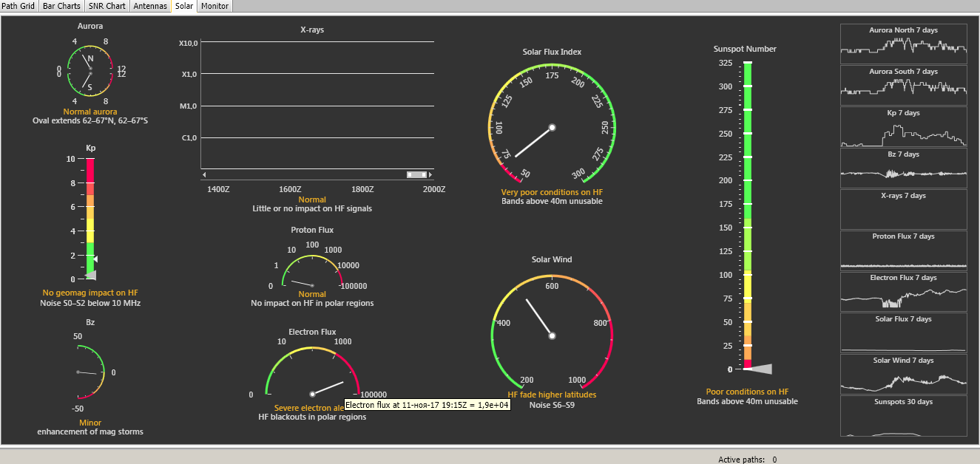Click X-rays chart scroll right arrow

coord(430,175)
